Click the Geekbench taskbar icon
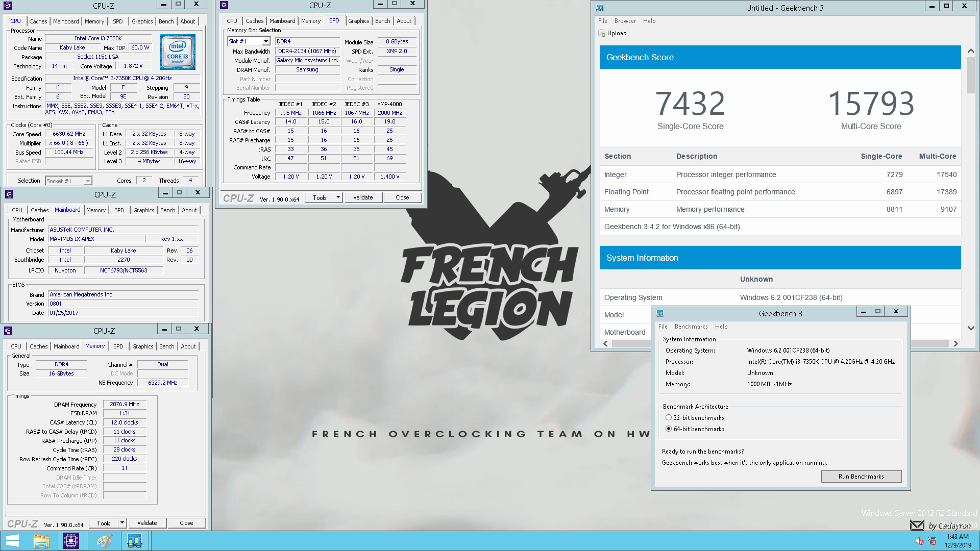This screenshot has height=551, width=980. (x=134, y=541)
